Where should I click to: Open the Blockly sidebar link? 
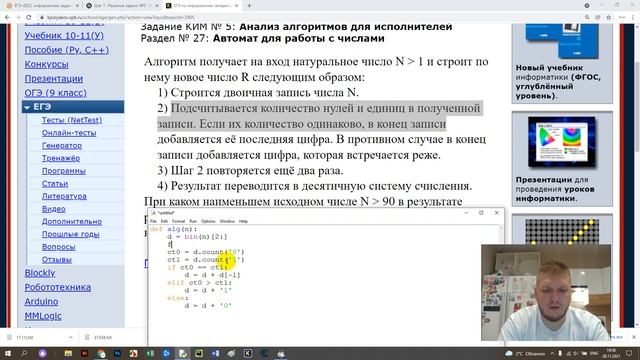coord(40,273)
